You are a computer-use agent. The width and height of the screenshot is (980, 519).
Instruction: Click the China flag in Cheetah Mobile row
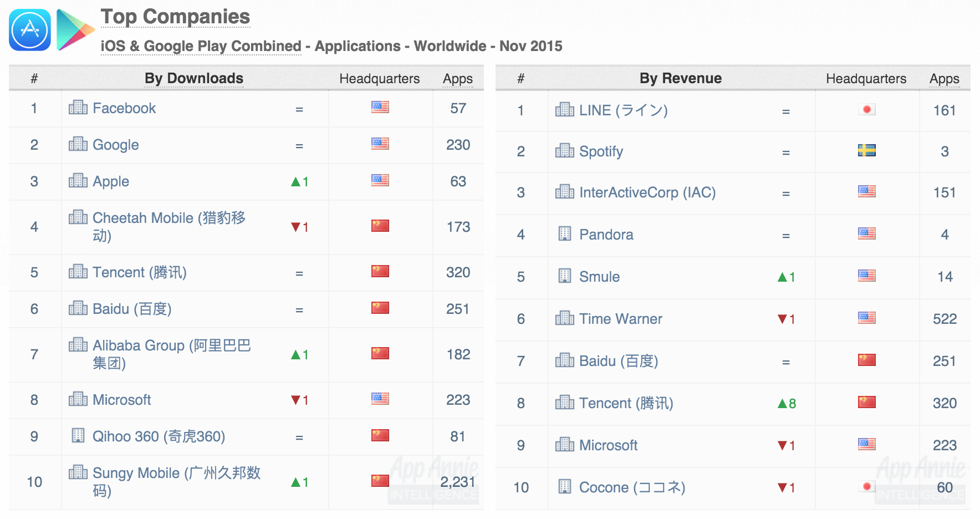click(x=380, y=226)
